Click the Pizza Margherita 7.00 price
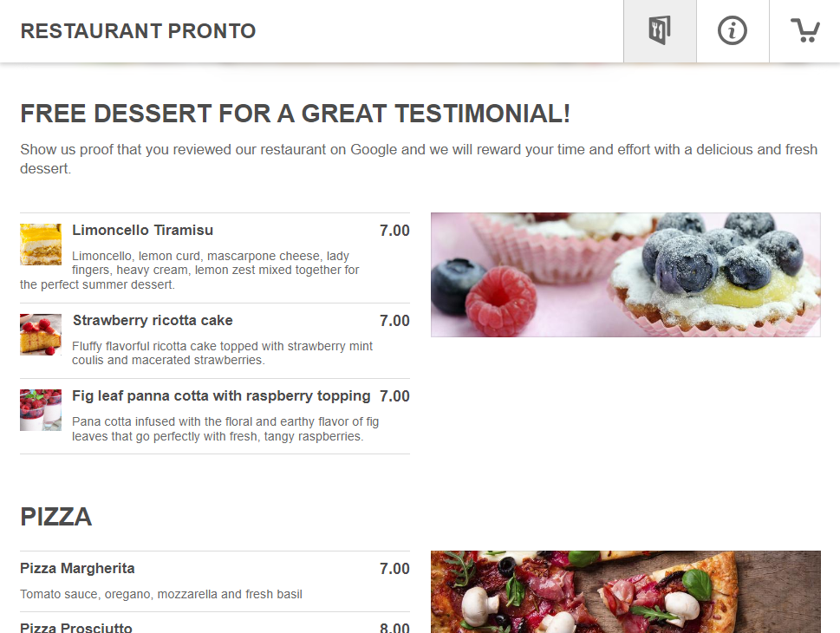Image resolution: width=840 pixels, height=633 pixels. tap(394, 569)
